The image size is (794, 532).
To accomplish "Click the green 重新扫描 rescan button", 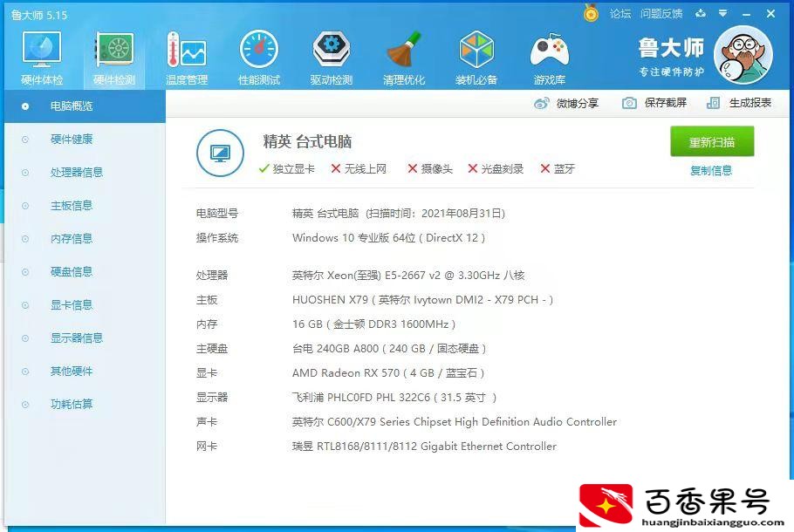I will click(x=712, y=142).
